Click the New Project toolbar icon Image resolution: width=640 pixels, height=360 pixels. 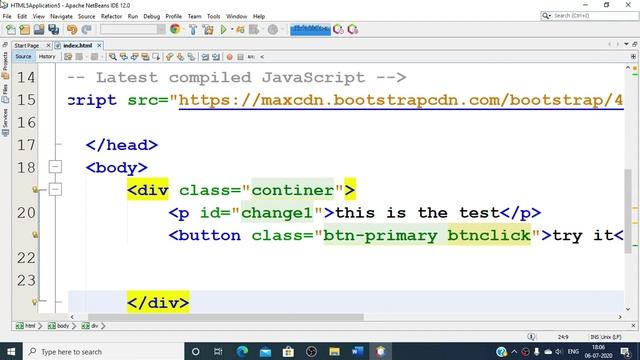24,29
